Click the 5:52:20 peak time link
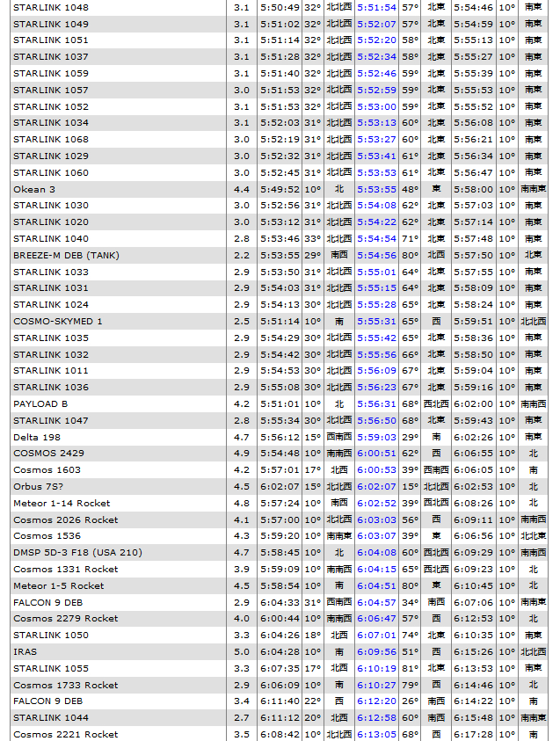The height and width of the screenshot is (741, 560). [x=376, y=40]
